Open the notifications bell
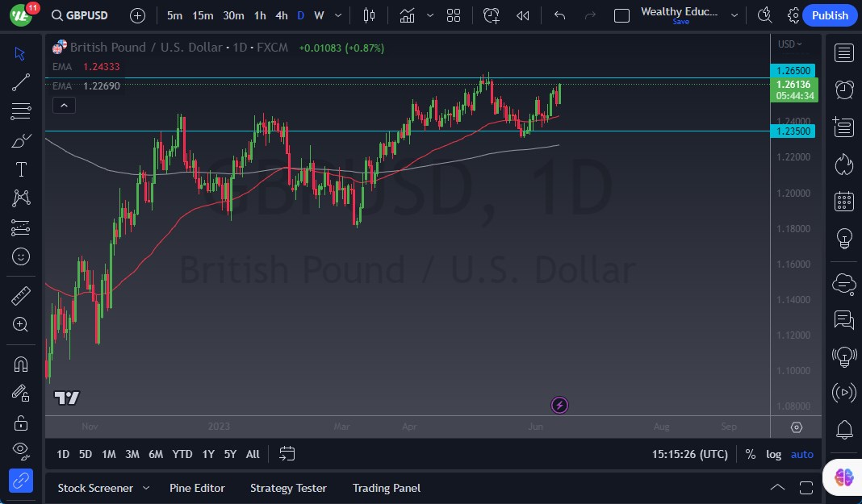Image resolution: width=862 pixels, height=504 pixels. tap(844, 429)
